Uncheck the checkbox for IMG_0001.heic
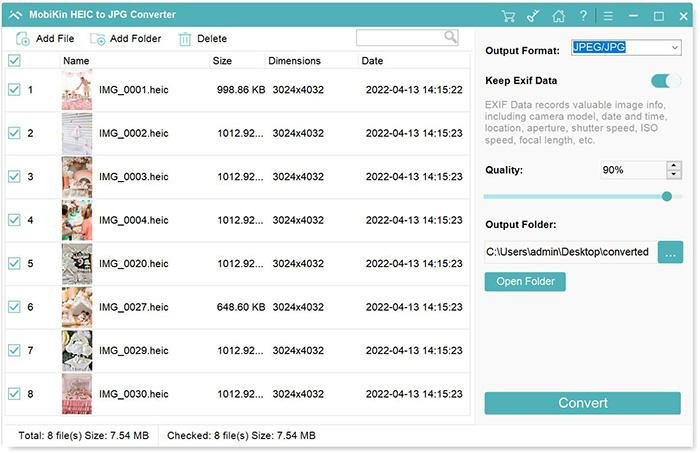Screen dimensions: 700x453 14,90
